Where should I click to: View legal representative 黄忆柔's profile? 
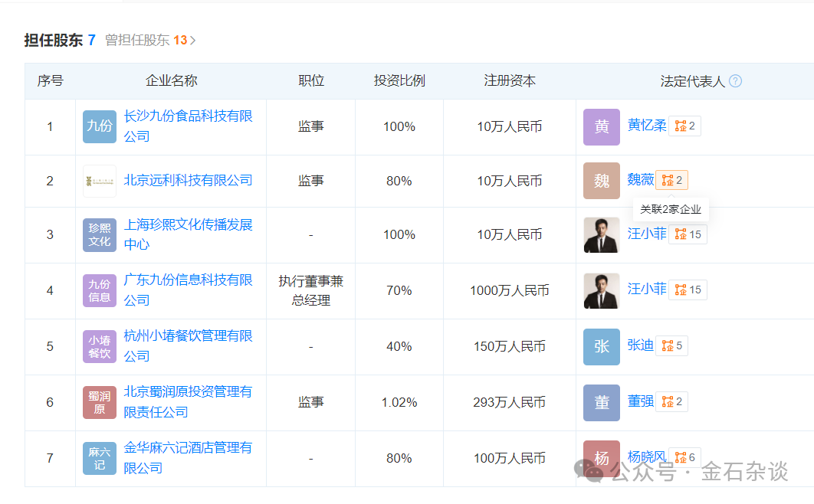(647, 126)
